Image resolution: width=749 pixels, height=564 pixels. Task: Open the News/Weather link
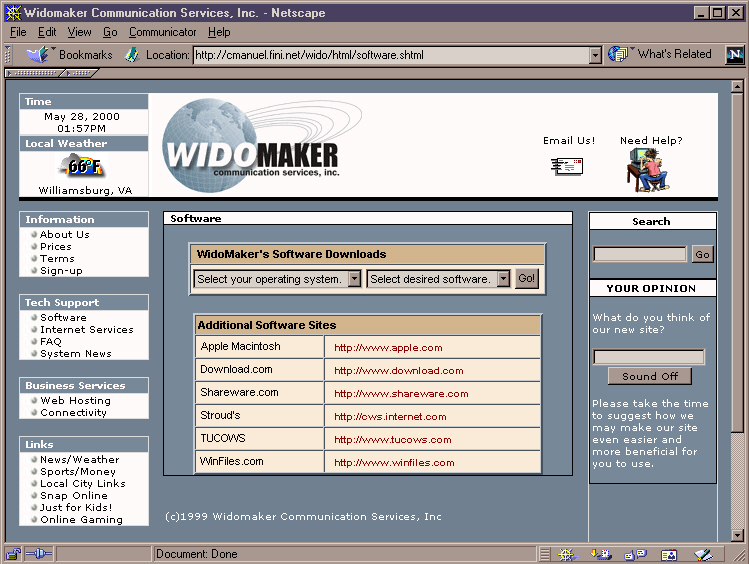coord(80,459)
